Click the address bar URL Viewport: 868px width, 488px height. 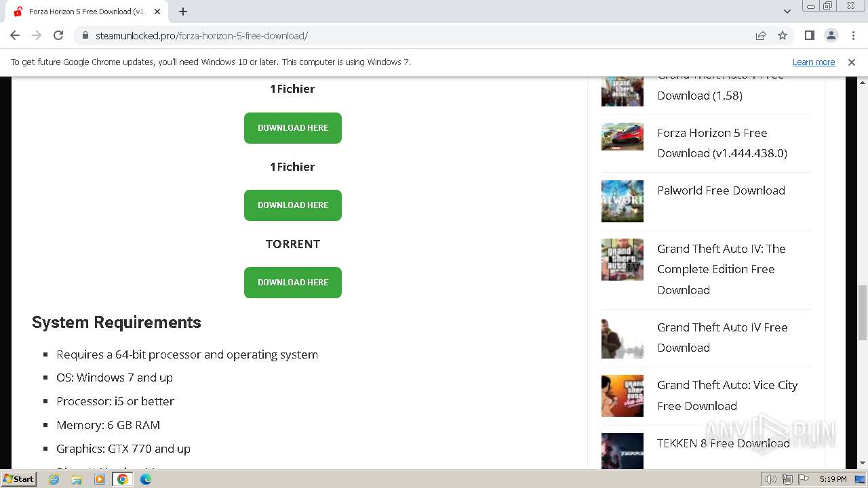201,36
